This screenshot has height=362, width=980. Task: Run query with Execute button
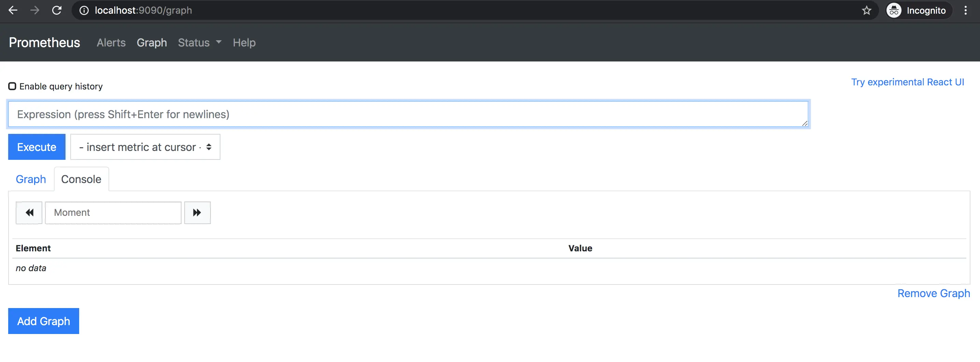point(37,147)
